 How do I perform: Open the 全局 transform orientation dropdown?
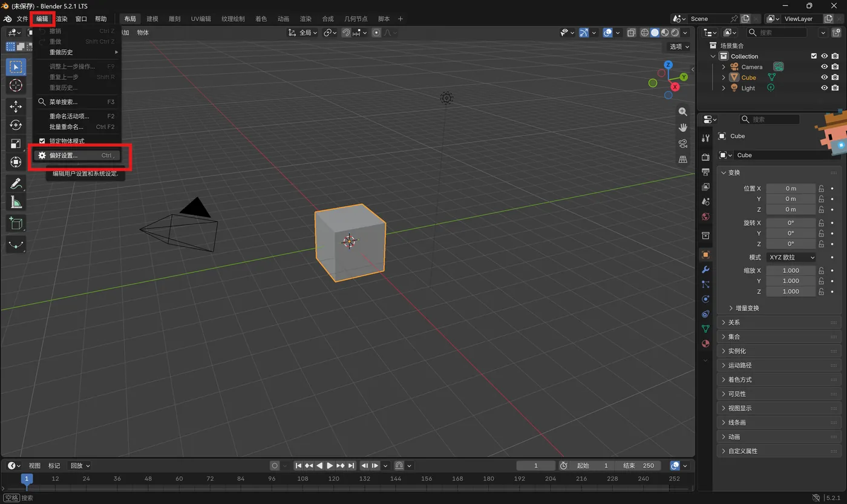tap(303, 33)
